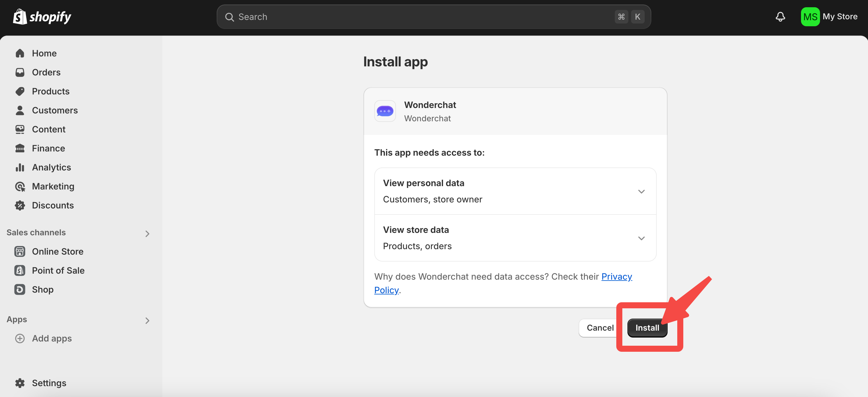Open the Marketing menu item
The image size is (868, 397).
click(x=53, y=186)
